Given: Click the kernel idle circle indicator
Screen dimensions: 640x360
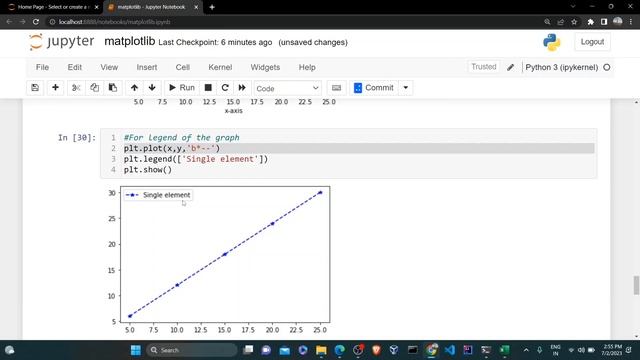Looking at the screenshot, I should point(607,67).
